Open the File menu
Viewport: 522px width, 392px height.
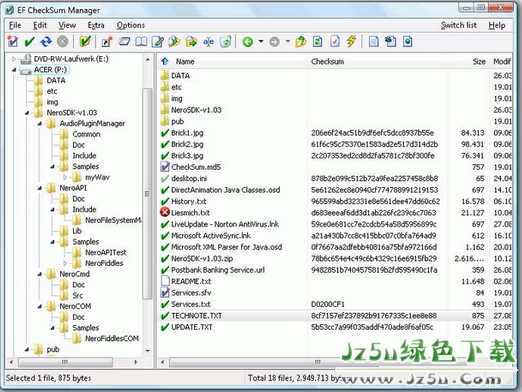(15, 25)
